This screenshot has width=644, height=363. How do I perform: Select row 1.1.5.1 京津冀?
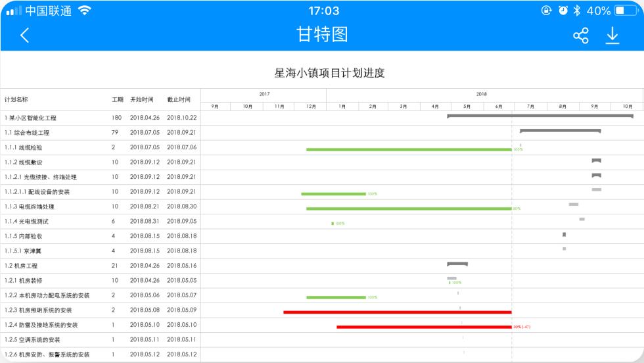click(x=322, y=251)
